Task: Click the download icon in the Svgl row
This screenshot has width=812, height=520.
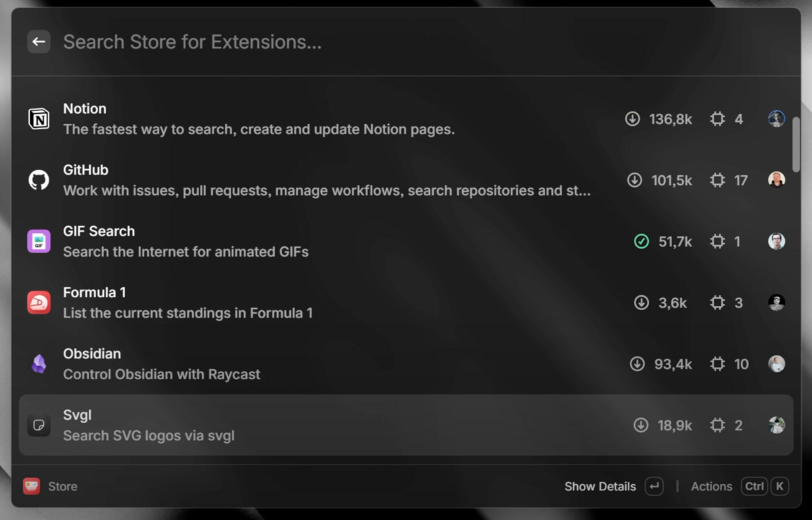Action: click(640, 425)
